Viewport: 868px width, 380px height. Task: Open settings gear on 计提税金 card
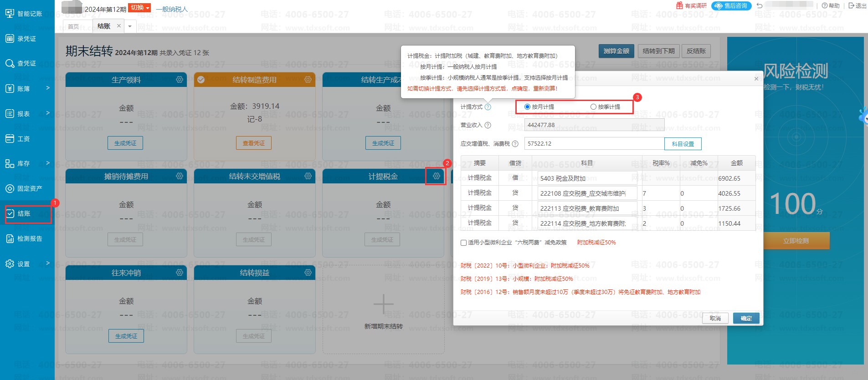(436, 176)
